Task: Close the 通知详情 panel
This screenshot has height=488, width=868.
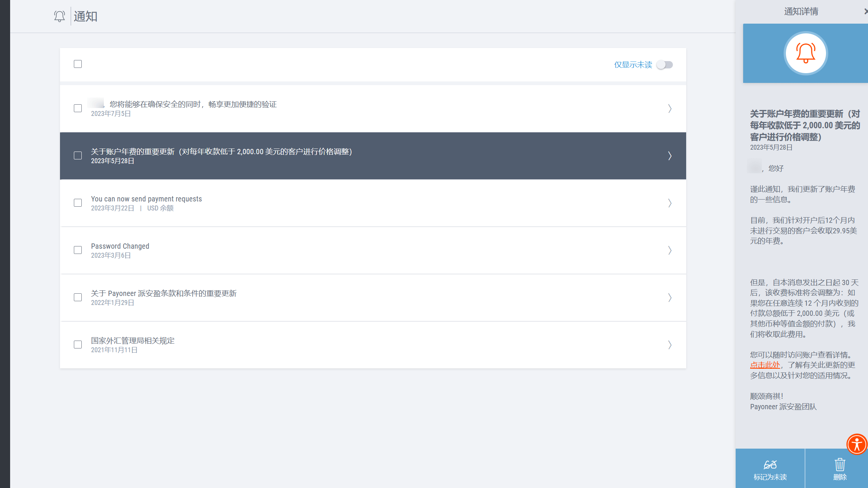Action: (865, 12)
